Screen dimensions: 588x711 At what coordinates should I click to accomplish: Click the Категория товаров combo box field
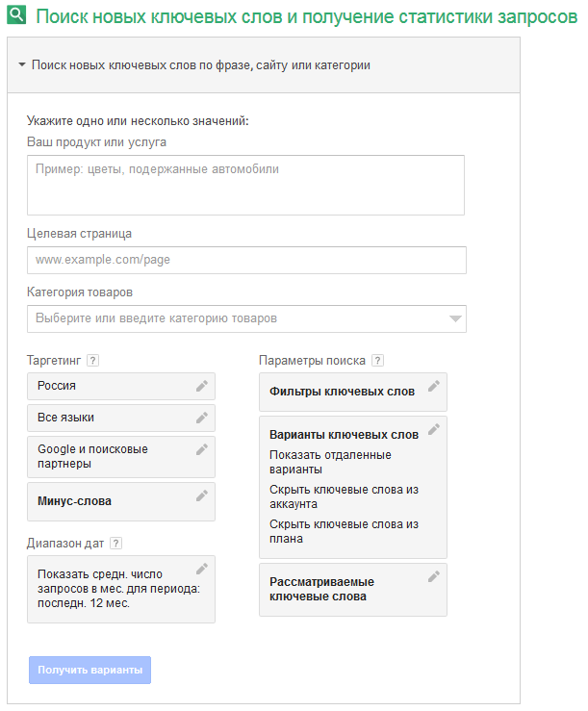[x=236, y=318]
